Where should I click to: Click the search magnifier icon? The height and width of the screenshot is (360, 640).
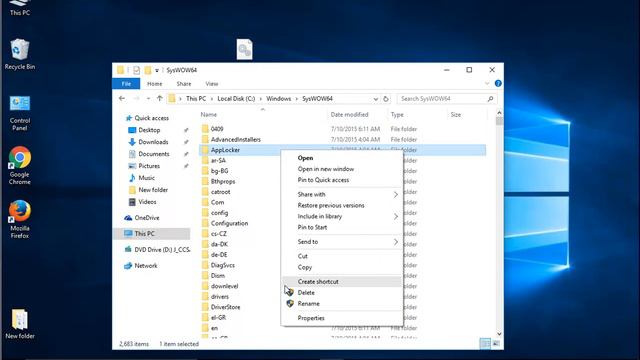pyautogui.click(x=490, y=99)
